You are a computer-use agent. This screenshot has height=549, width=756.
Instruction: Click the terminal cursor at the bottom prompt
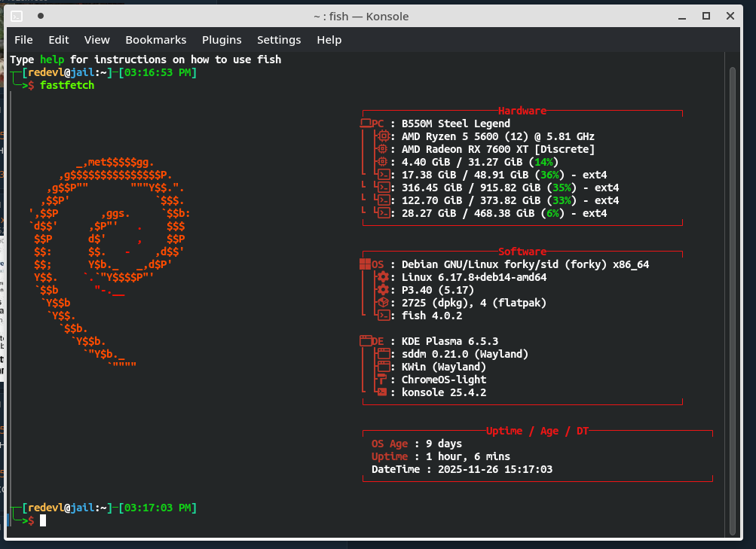click(x=43, y=520)
